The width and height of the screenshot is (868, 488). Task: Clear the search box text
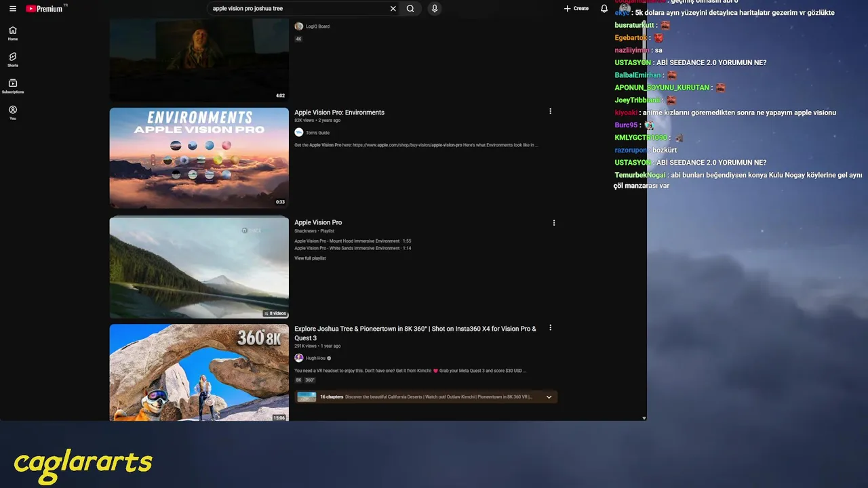tap(393, 9)
